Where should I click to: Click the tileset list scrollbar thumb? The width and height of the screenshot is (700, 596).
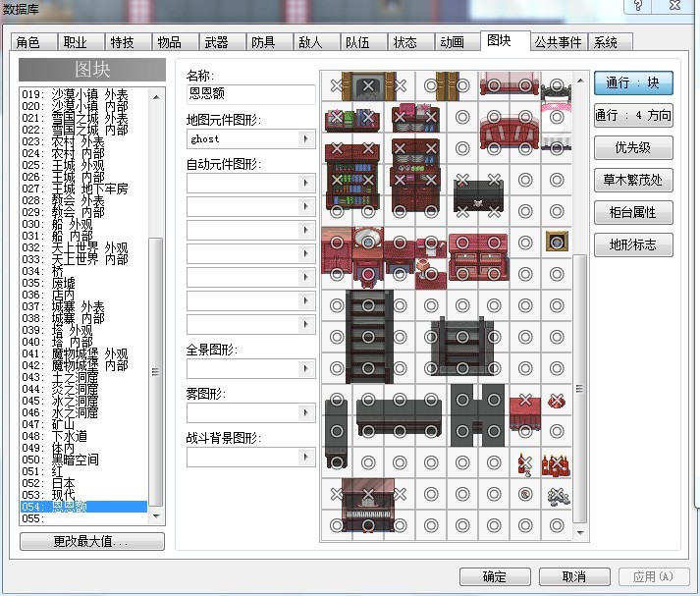pyautogui.click(x=155, y=371)
